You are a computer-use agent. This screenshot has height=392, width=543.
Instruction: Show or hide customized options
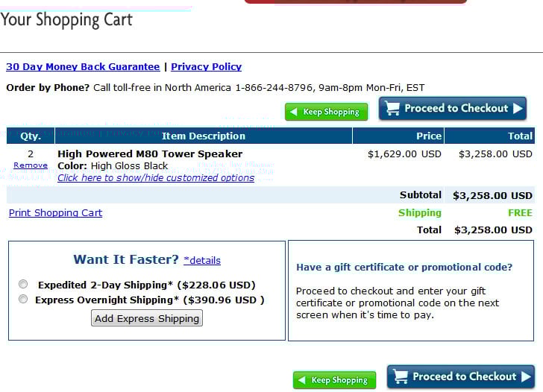[x=156, y=177]
